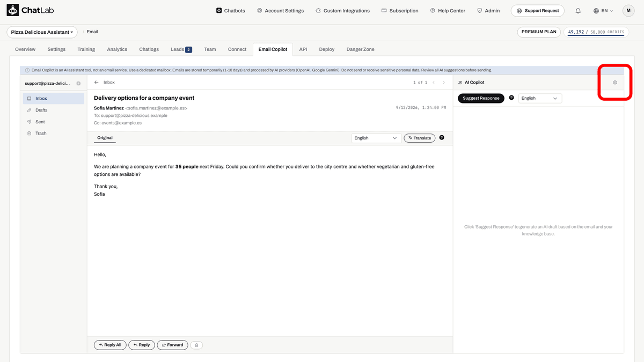Switch to the Overview tab
Viewport: 644px width, 362px height.
[25, 49]
